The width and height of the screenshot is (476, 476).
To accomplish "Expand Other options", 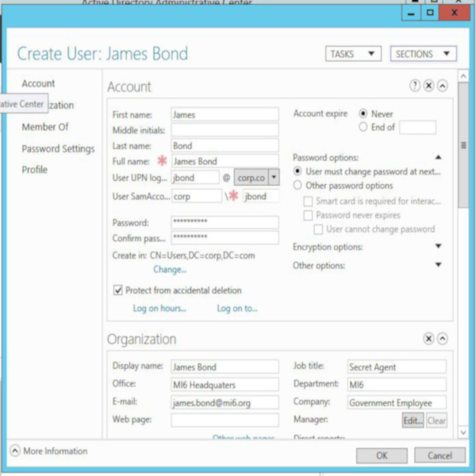I will 438,265.
